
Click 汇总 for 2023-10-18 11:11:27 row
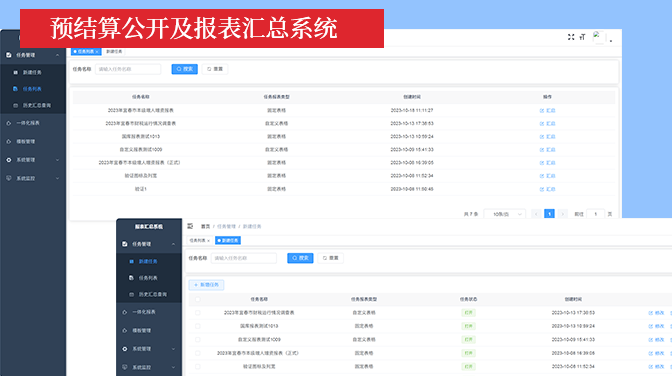tap(547, 111)
